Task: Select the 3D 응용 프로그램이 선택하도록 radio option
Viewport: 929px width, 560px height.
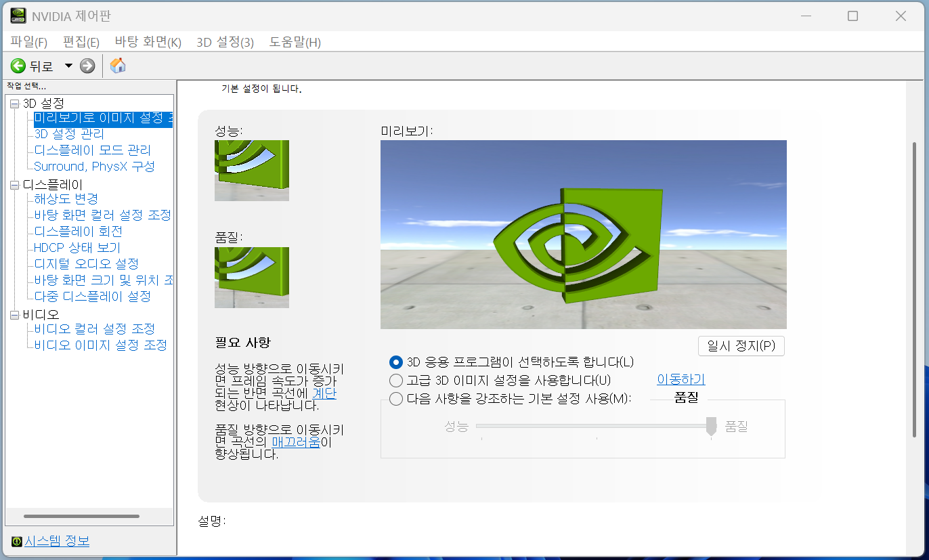Action: coord(395,362)
